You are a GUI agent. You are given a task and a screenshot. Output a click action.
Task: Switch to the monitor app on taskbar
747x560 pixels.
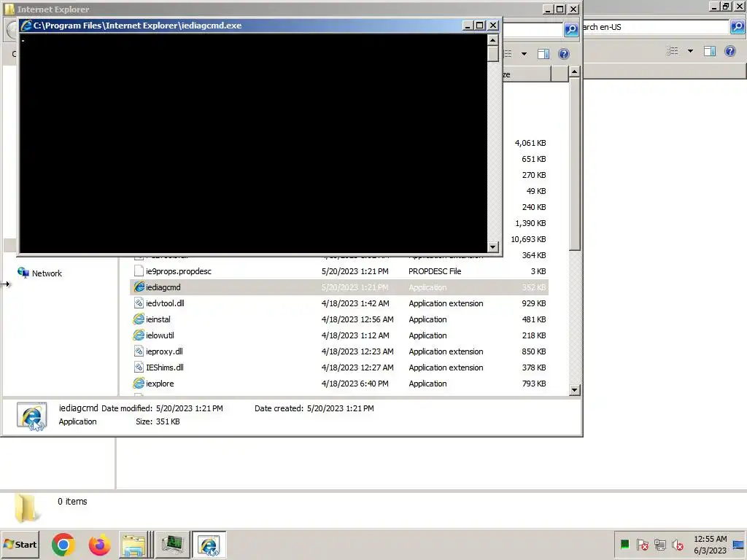(172, 544)
